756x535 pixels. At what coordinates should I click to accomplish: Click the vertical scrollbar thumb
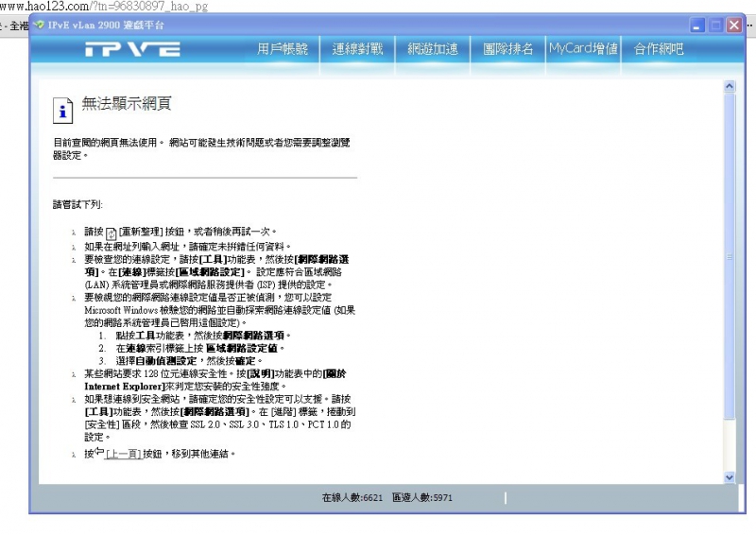[x=729, y=257]
